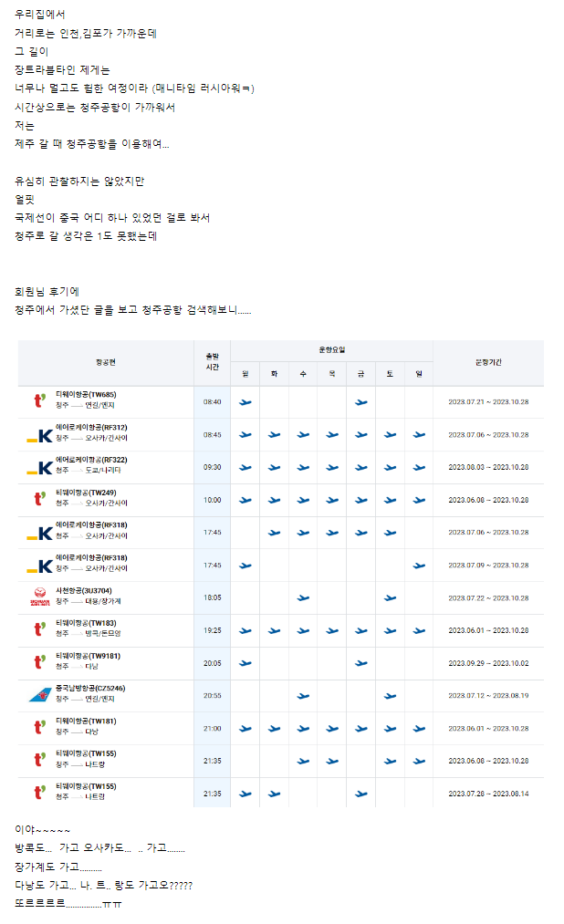Click the Aero K logo for flight RF312

[x=39, y=435]
